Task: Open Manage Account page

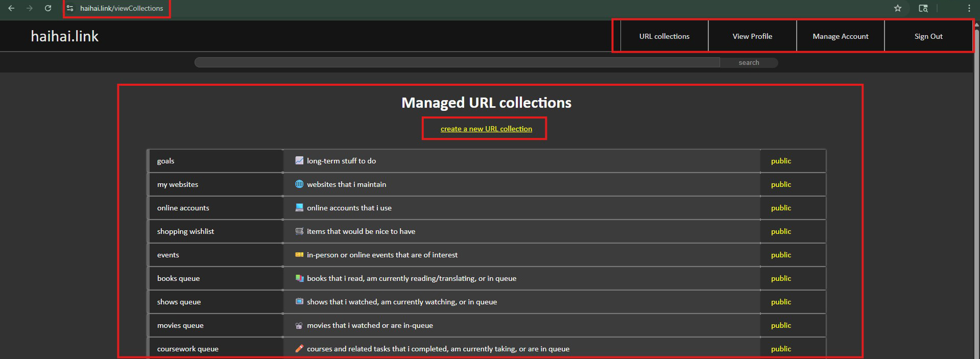Action: point(840,36)
